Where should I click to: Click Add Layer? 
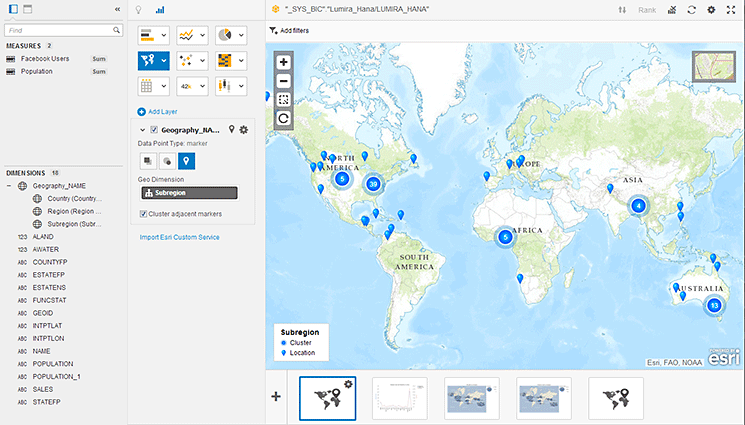click(x=157, y=112)
